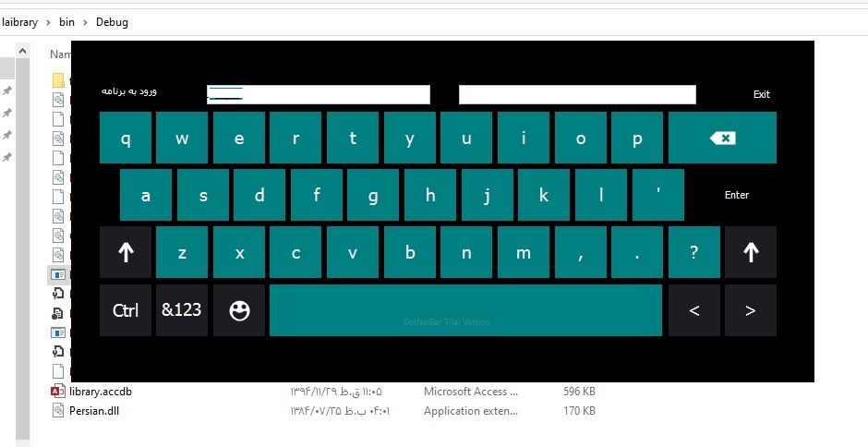
Task: Toggle the Ctrl modifier key
Action: click(x=126, y=310)
